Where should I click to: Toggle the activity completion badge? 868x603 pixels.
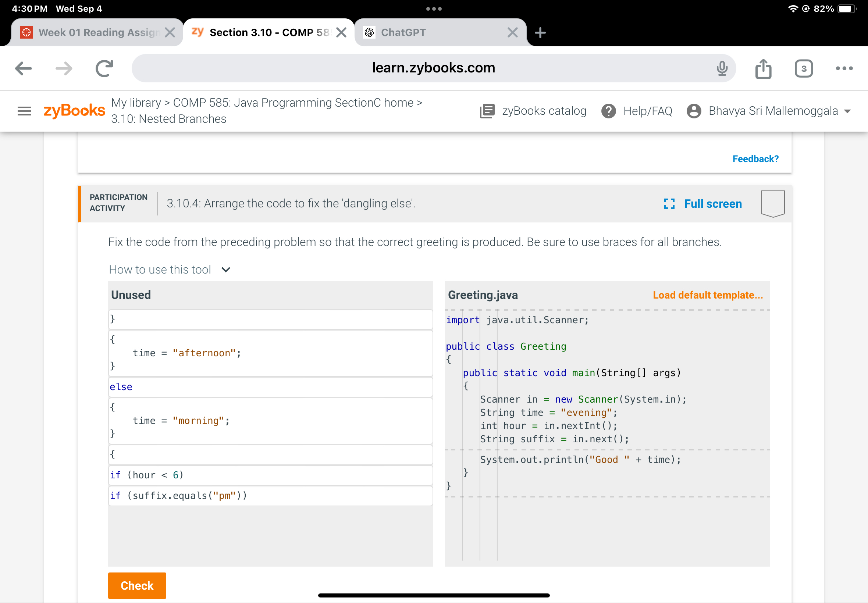[x=772, y=203]
